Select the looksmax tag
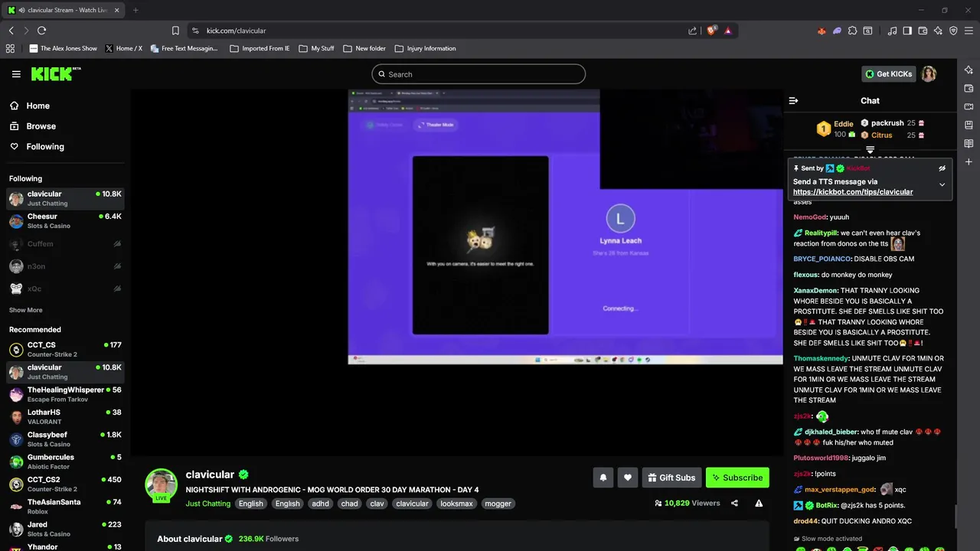Image resolution: width=980 pixels, height=551 pixels. coord(456,504)
